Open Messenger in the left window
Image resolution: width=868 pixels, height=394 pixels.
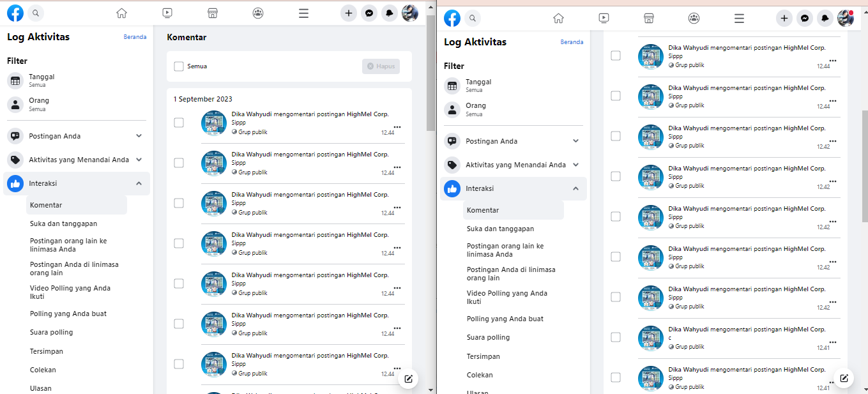coord(369,13)
